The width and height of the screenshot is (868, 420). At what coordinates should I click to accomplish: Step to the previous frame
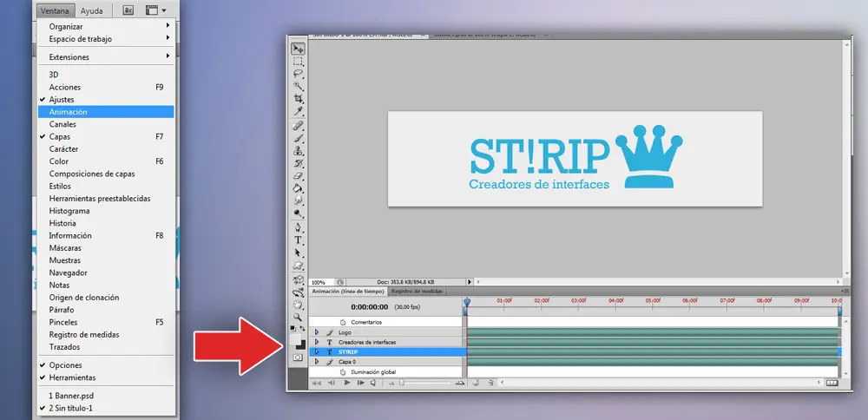[x=331, y=383]
